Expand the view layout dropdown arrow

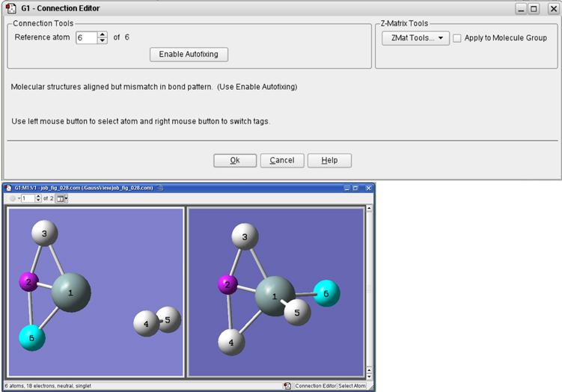point(67,198)
